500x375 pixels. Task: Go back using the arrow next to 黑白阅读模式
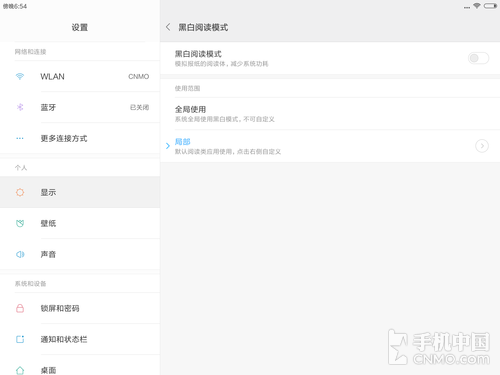coord(168,27)
